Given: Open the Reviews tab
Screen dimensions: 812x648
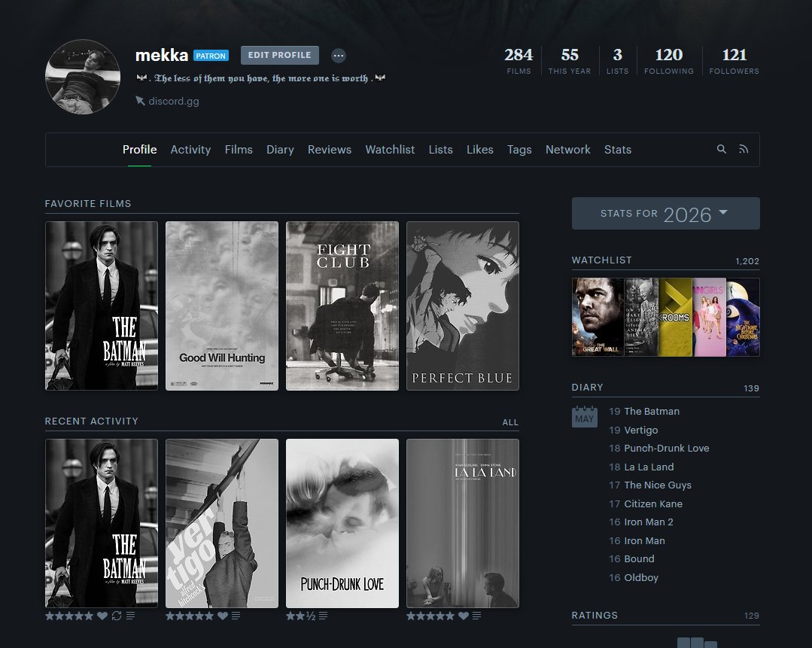Looking at the screenshot, I should tap(330, 149).
